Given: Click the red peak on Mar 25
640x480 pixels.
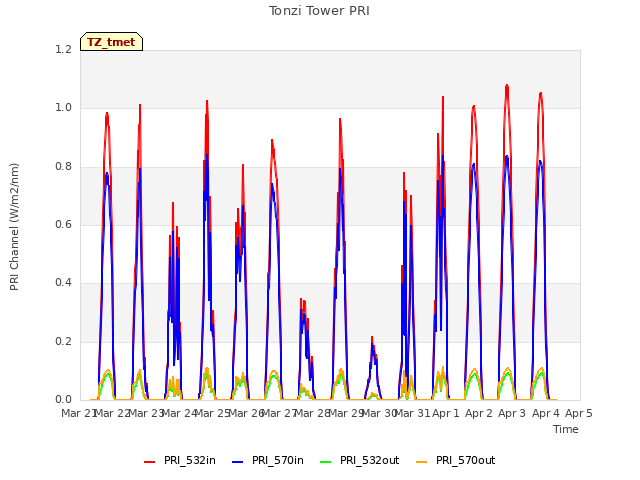Looking at the screenshot, I should pos(207,101).
